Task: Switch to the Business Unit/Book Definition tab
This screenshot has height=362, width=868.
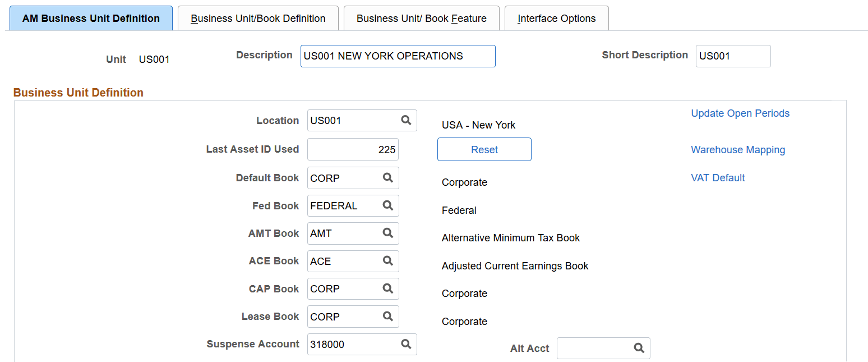Action: coord(258,18)
